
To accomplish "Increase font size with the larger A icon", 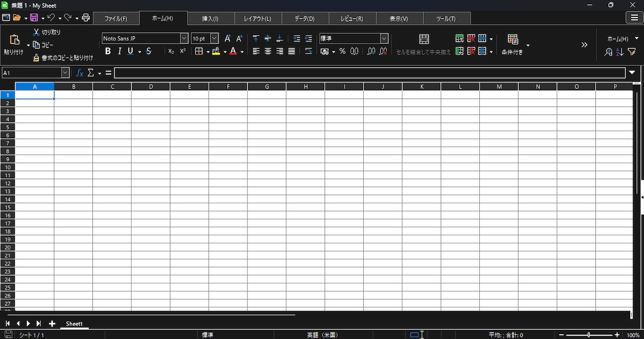I will [x=228, y=38].
